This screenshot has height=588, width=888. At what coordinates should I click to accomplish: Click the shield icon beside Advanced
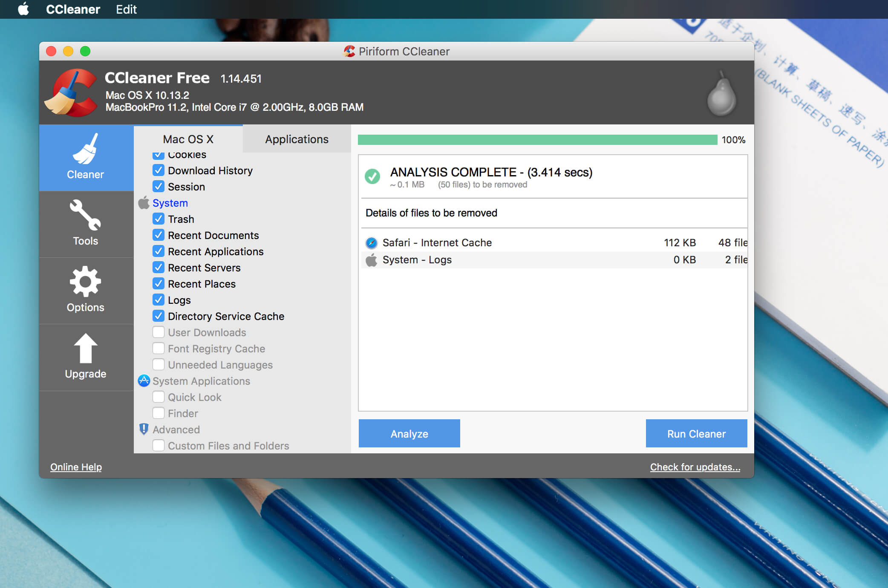point(144,429)
